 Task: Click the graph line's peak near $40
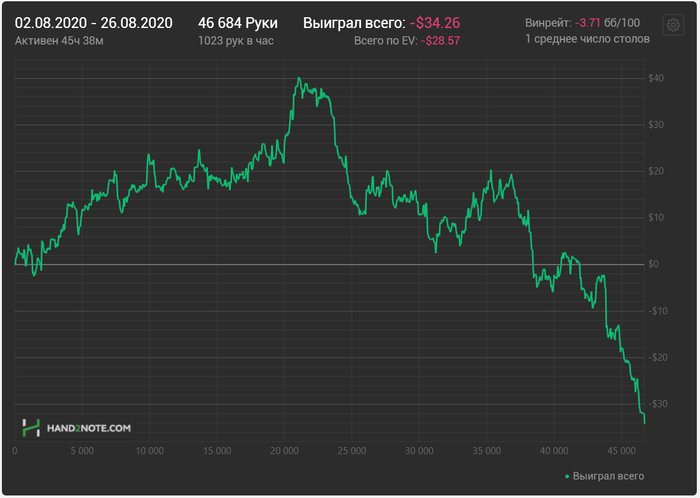pyautogui.click(x=299, y=78)
